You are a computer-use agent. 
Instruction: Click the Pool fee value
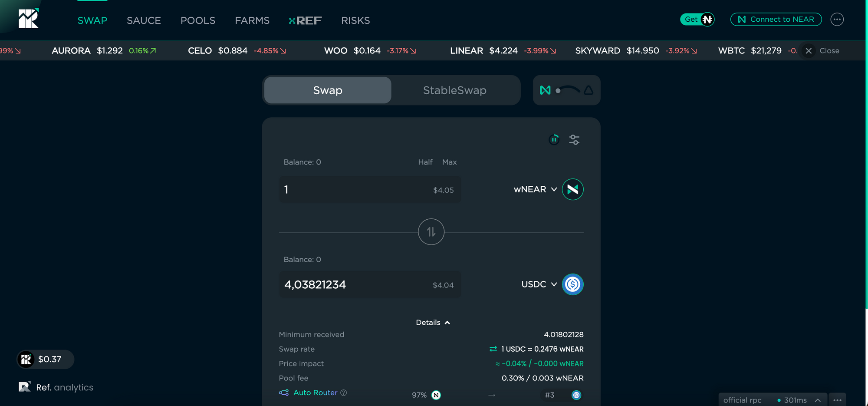click(x=542, y=378)
